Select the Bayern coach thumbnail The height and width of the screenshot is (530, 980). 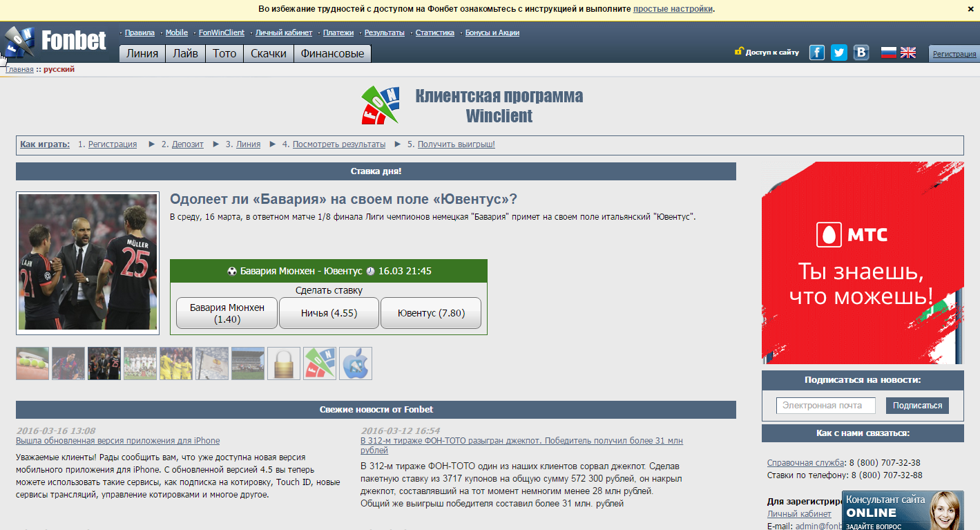104,363
